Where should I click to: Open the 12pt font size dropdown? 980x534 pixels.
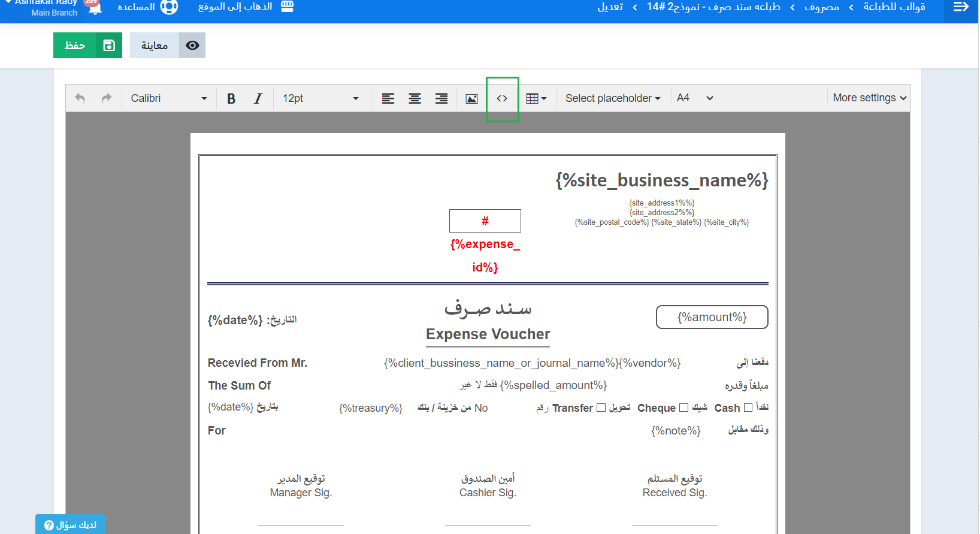[320, 98]
